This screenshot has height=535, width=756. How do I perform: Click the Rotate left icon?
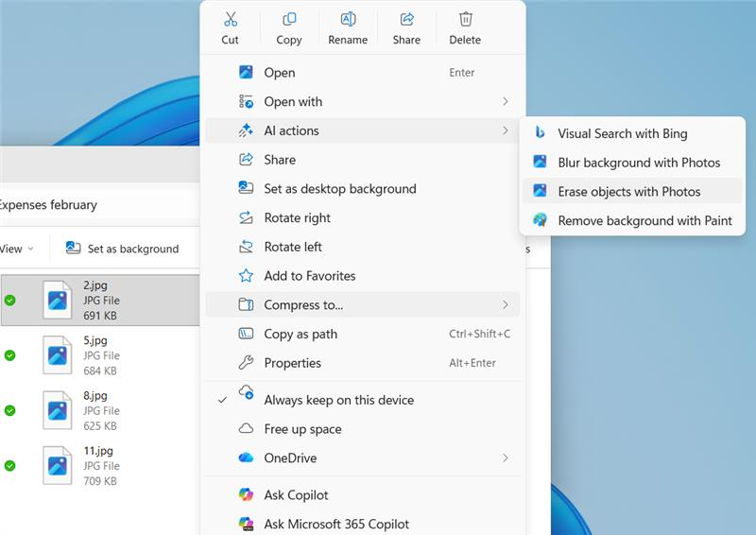tap(246, 247)
